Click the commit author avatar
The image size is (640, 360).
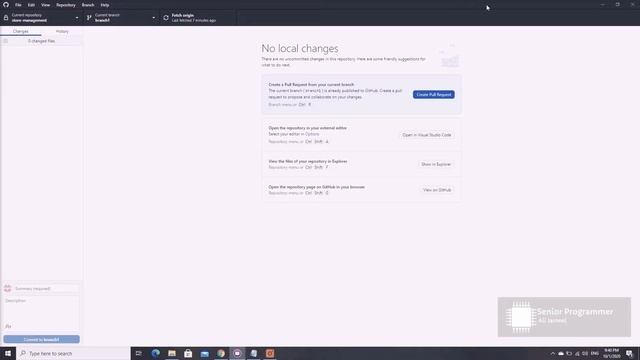(x=7, y=289)
